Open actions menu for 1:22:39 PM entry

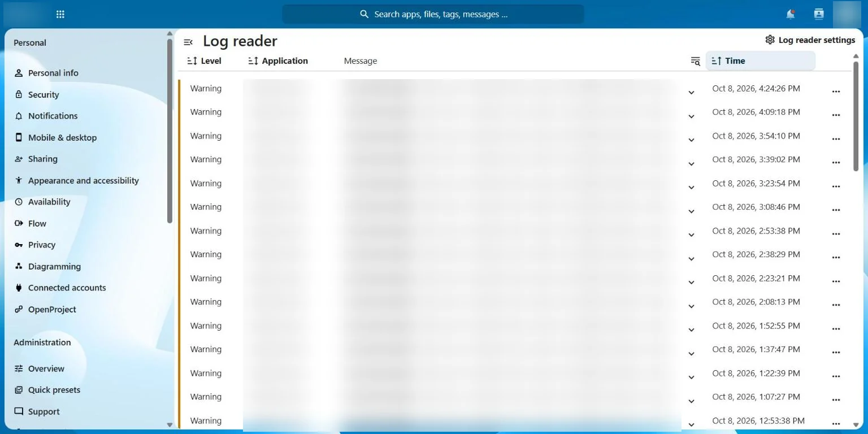click(836, 376)
